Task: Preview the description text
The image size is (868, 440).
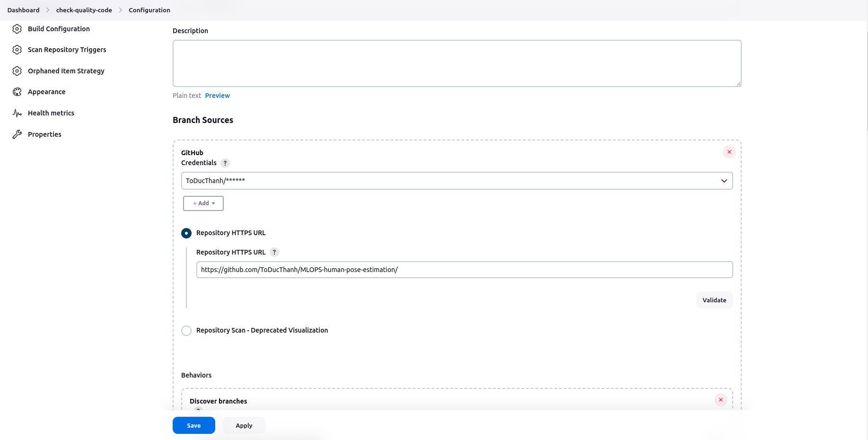Action: tap(217, 96)
